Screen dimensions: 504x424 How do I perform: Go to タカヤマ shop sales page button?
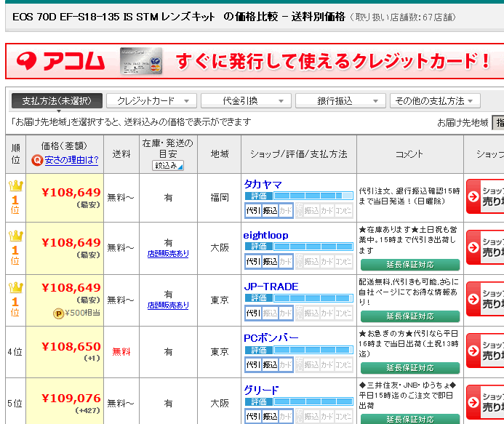pos(485,196)
